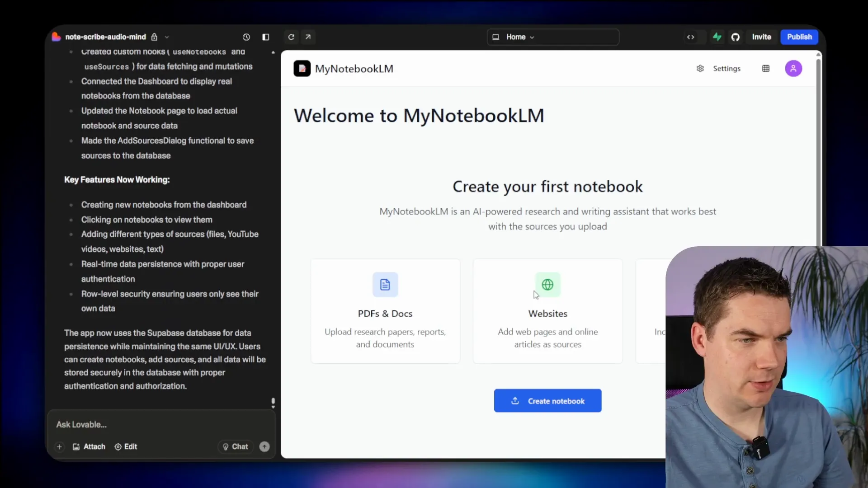The width and height of the screenshot is (868, 488).
Task: Click the MyNotebookLM app logo
Action: click(x=302, y=69)
